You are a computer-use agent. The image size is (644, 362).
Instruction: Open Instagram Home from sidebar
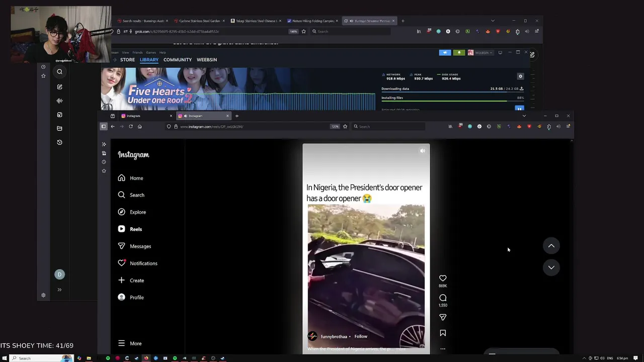click(x=131, y=178)
